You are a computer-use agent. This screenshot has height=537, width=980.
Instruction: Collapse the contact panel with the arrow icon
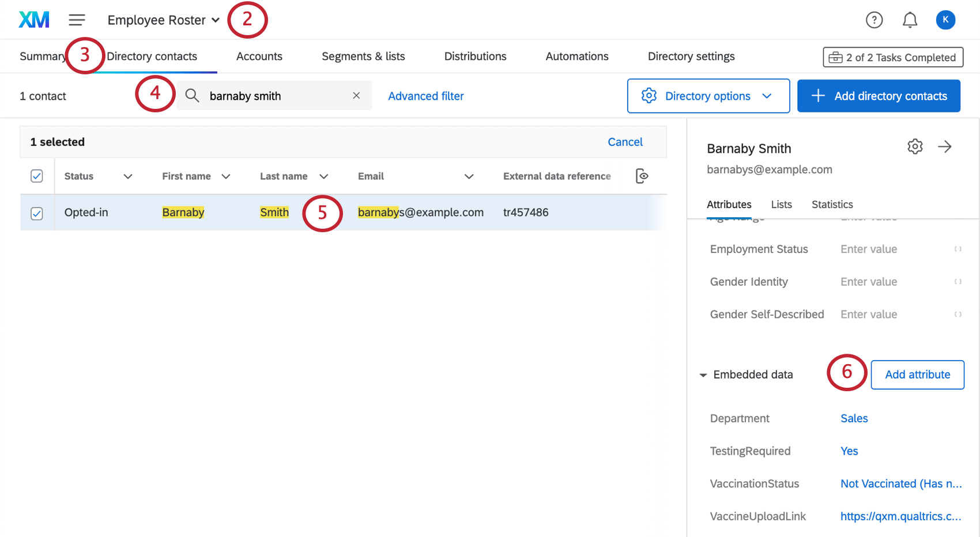coord(945,147)
